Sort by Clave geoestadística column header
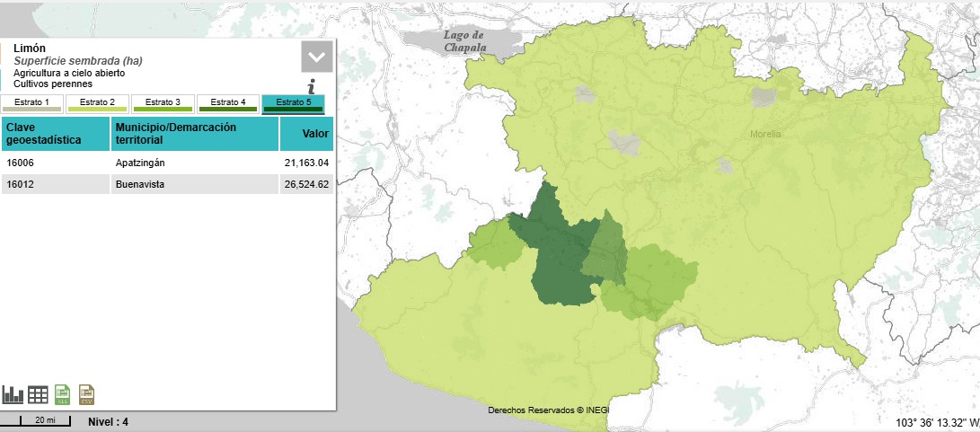This screenshot has width=980, height=432. [x=56, y=134]
